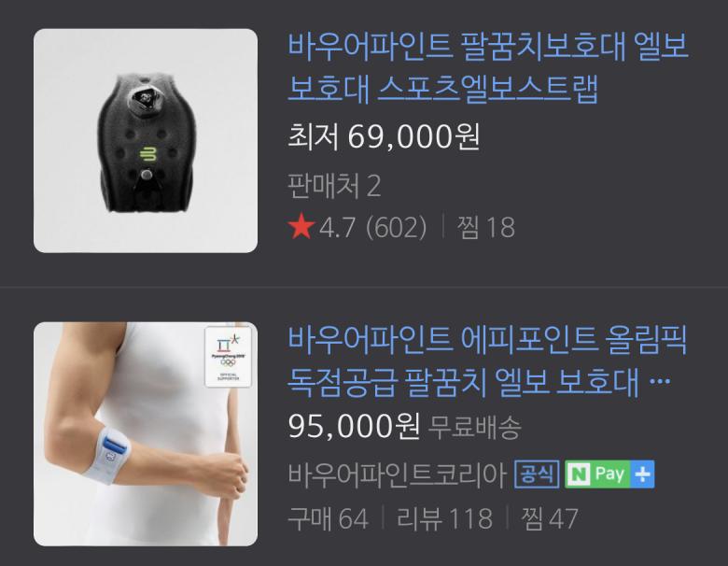
Task: Click the 찜 18 wishlist count
Action: click(x=485, y=227)
